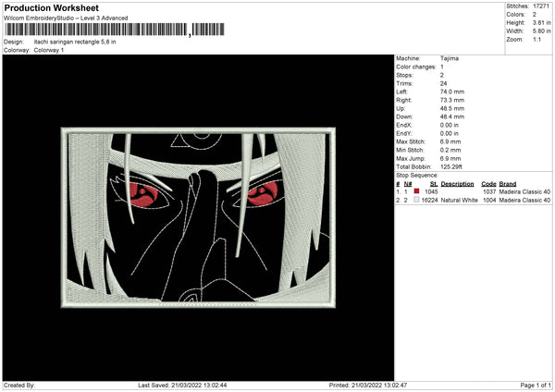
Task: Click the 'Created By:' footer label
Action: click(x=19, y=386)
